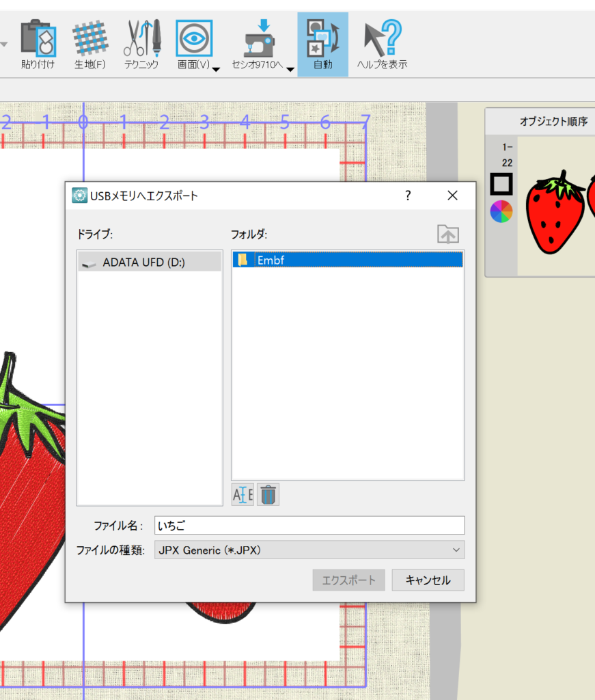This screenshot has height=700, width=595.
Task: Expand the セシオ9710へ dropdown arrow
Action: pos(290,69)
